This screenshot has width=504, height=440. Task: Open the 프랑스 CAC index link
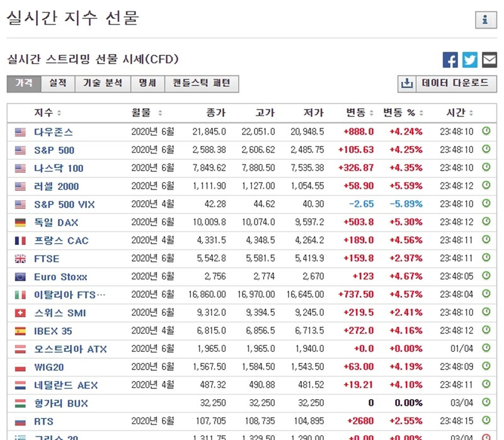(x=61, y=240)
